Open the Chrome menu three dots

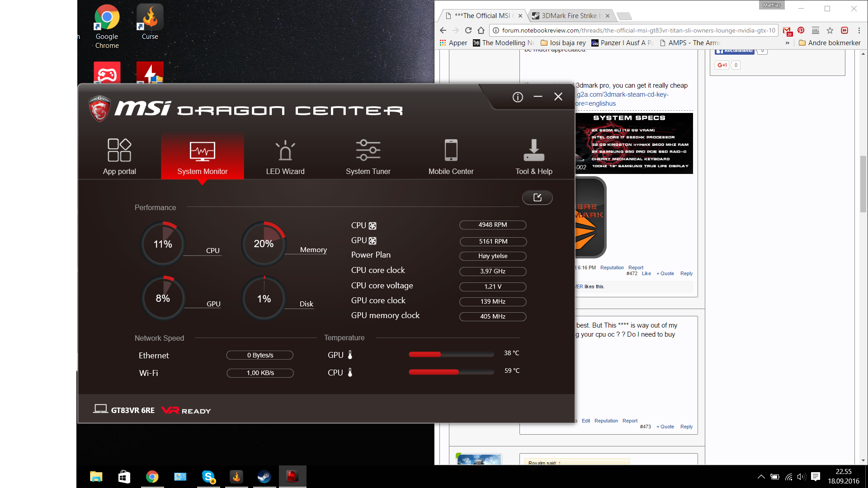pos(859,30)
